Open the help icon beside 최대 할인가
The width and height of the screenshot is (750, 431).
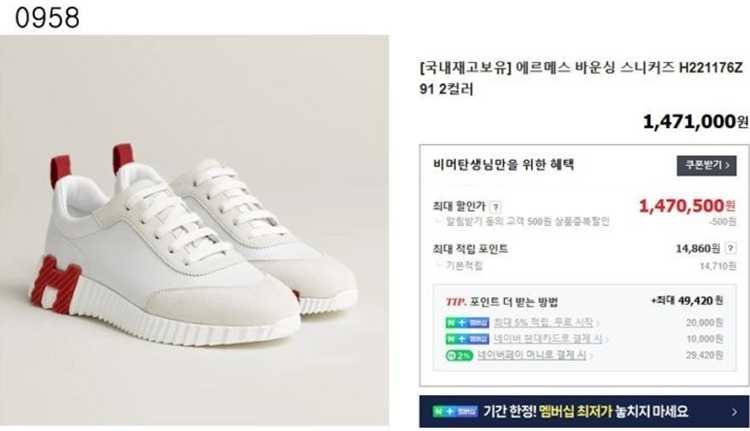coord(496,208)
